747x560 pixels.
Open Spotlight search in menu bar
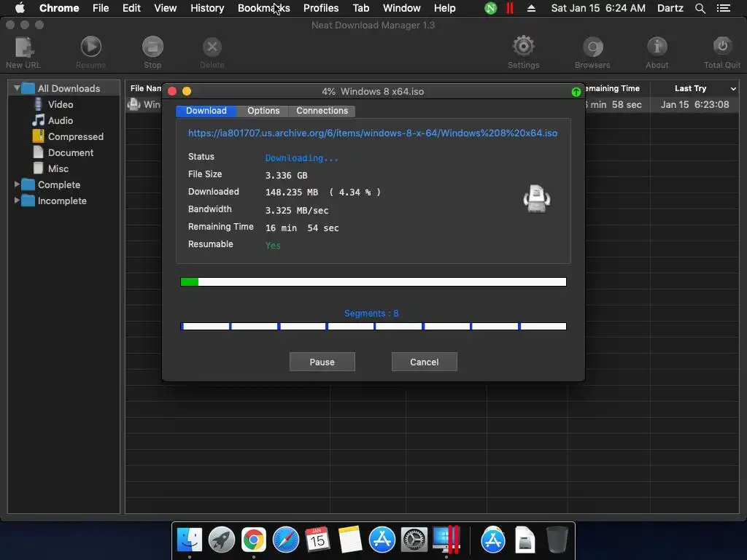700,8
